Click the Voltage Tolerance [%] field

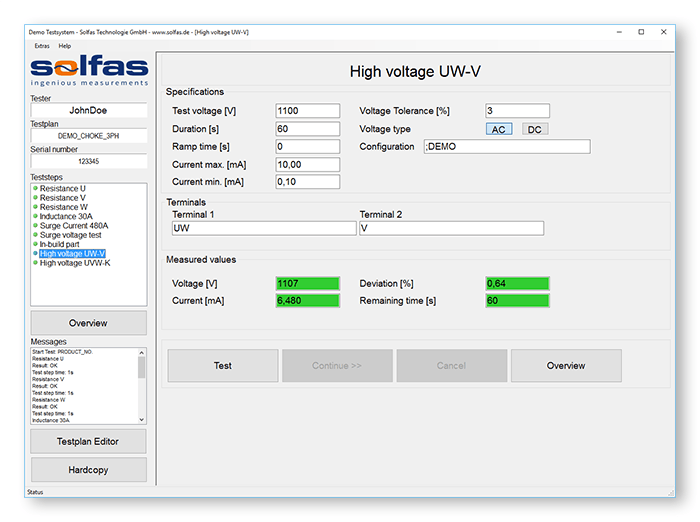point(517,111)
